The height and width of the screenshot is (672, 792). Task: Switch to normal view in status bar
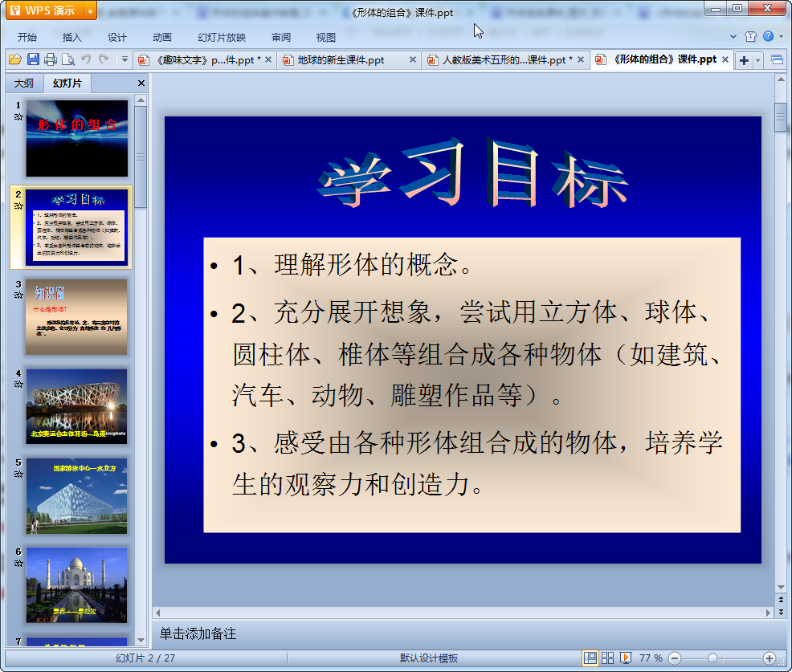coord(590,658)
